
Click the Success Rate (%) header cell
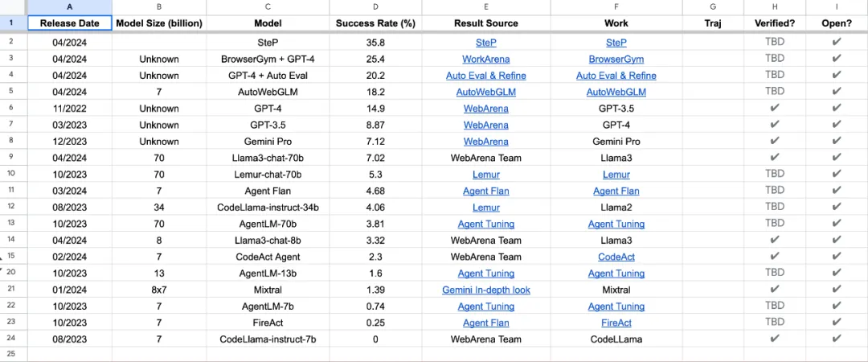375,23
